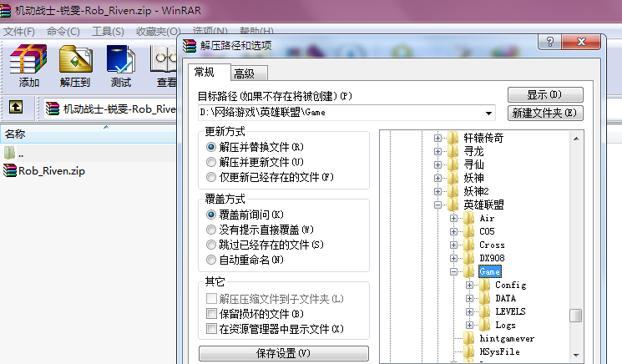Open the 命令(C) menu
Image resolution: width=622 pixels, height=364 pixels.
63,32
